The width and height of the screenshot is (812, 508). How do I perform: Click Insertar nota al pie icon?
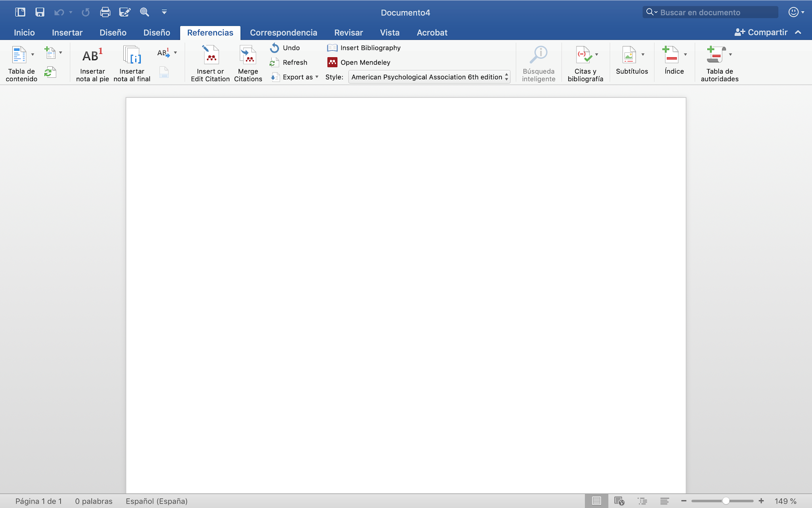click(92, 56)
